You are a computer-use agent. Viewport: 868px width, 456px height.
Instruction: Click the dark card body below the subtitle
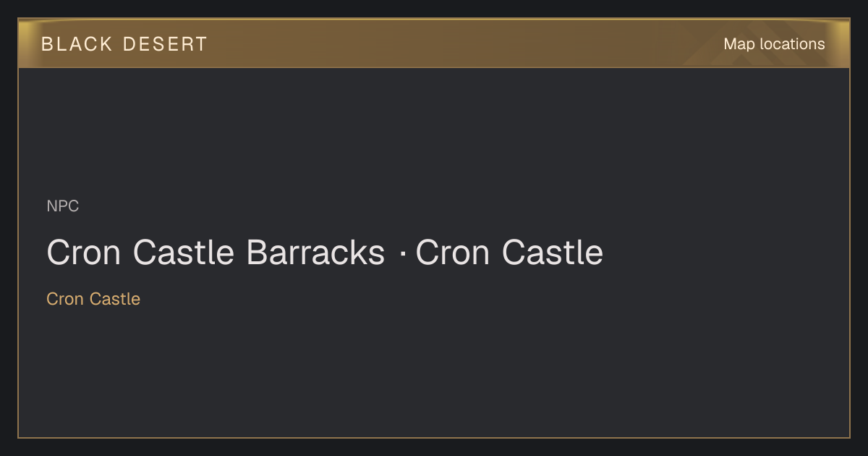[x=434, y=369]
